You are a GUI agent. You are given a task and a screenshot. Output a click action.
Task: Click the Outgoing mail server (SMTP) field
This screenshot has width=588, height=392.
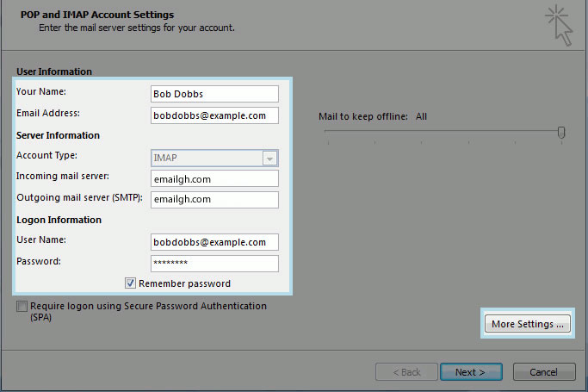click(x=214, y=200)
